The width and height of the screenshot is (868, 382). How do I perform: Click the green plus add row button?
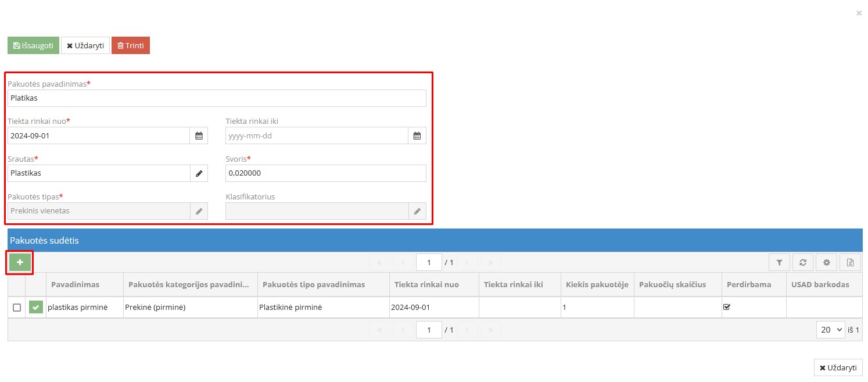pos(20,263)
